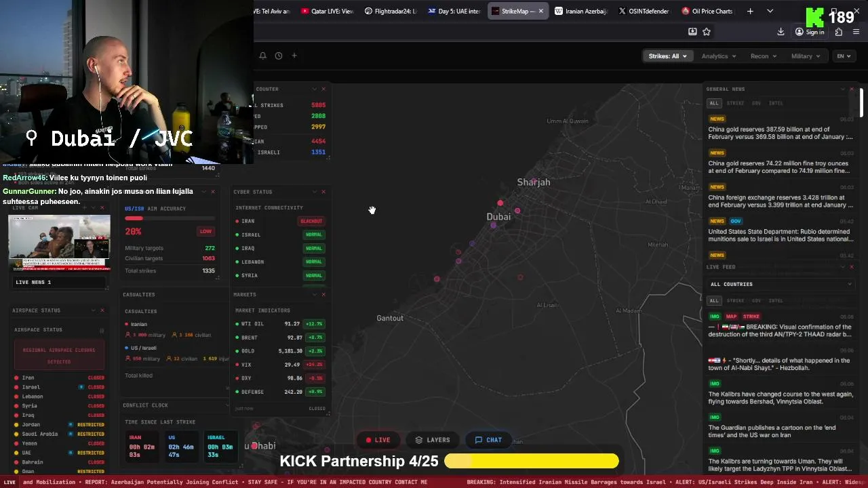Open the CHAT button
868x488 pixels.
[488, 440]
